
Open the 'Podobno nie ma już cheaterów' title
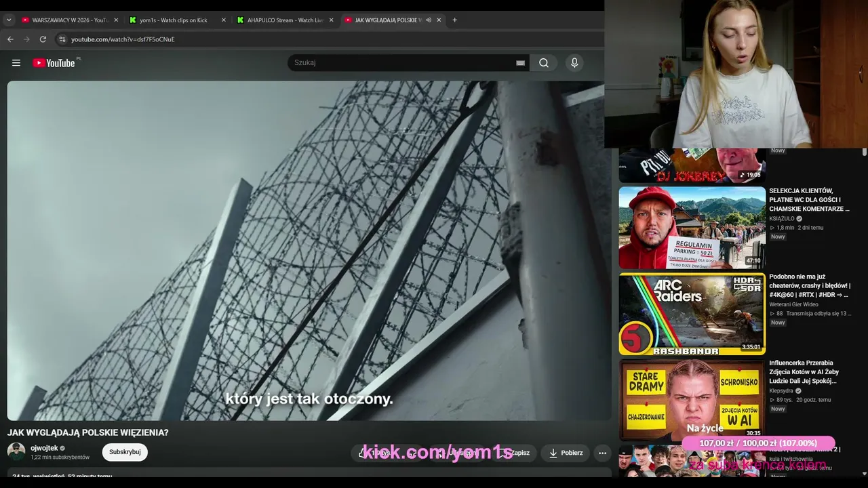(810, 286)
